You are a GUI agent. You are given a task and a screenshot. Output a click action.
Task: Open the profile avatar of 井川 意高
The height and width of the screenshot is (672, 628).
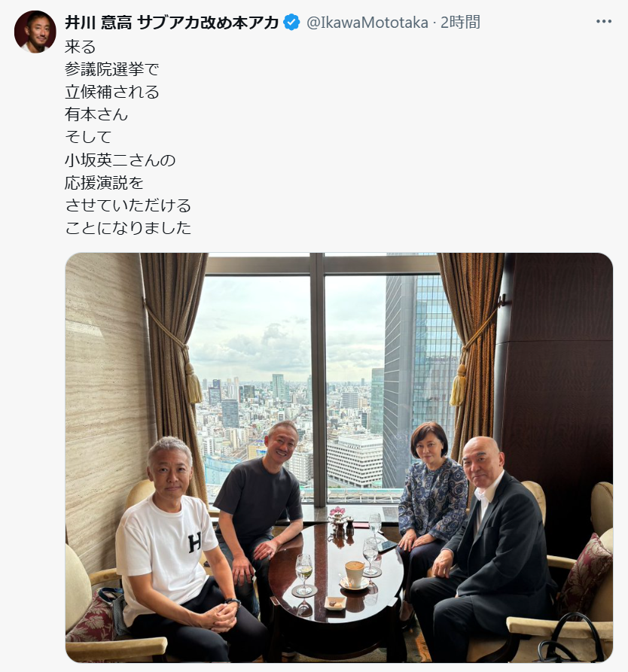pyautogui.click(x=35, y=32)
